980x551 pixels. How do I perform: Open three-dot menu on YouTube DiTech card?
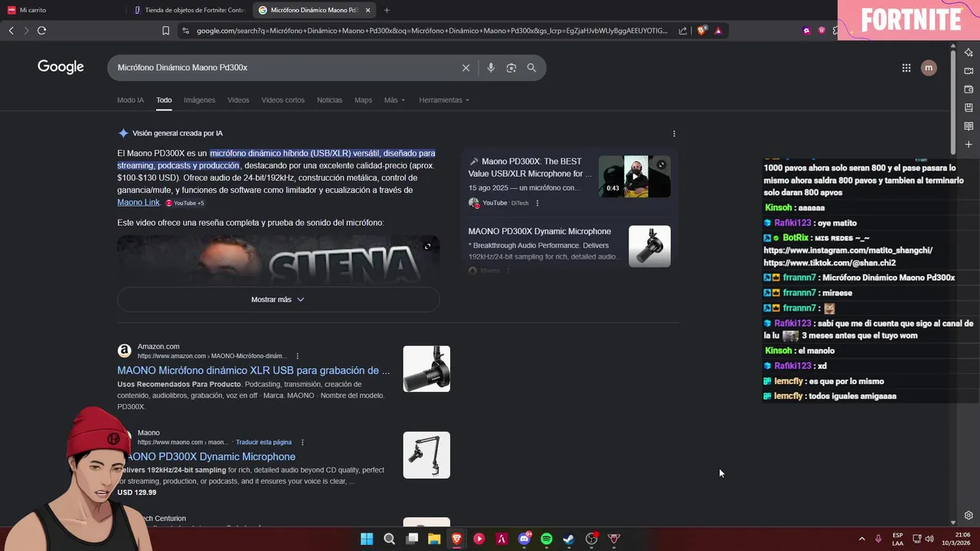point(537,203)
